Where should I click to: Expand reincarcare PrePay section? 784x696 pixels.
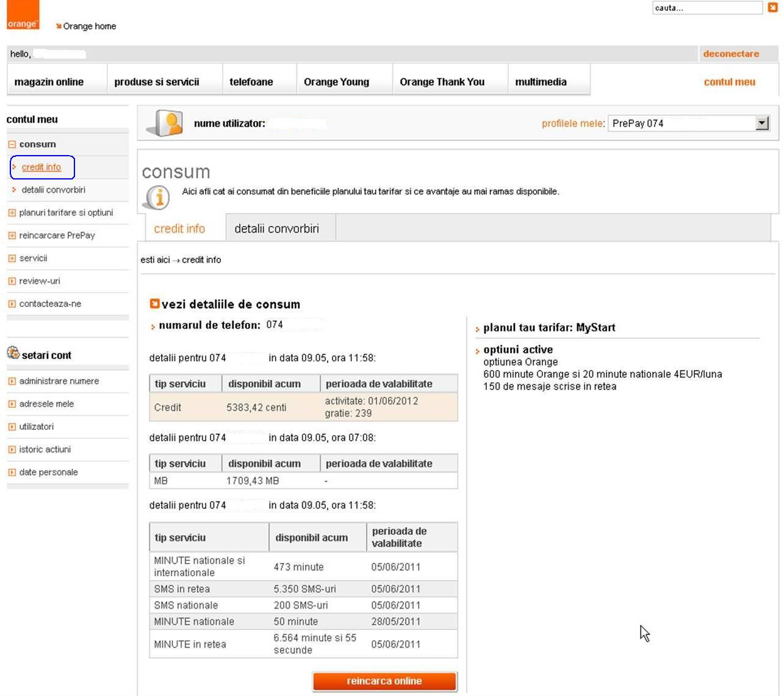pyautogui.click(x=12, y=236)
